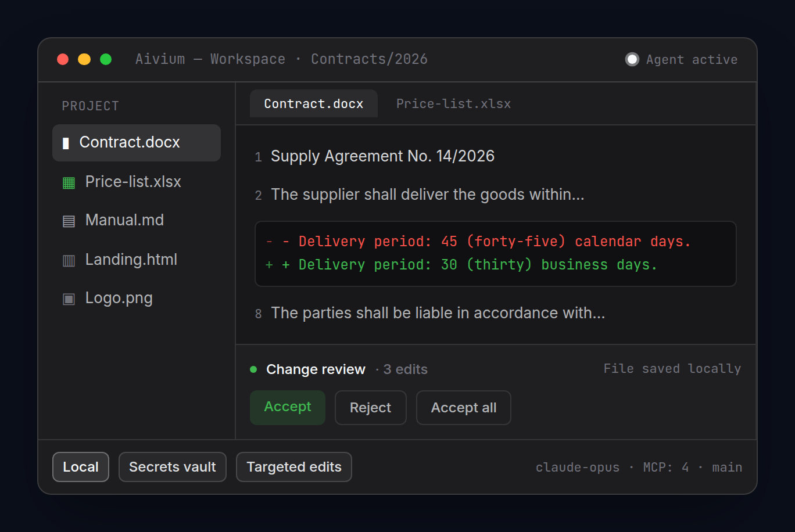Accept the current edit
795x532 pixels.
pyautogui.click(x=288, y=408)
